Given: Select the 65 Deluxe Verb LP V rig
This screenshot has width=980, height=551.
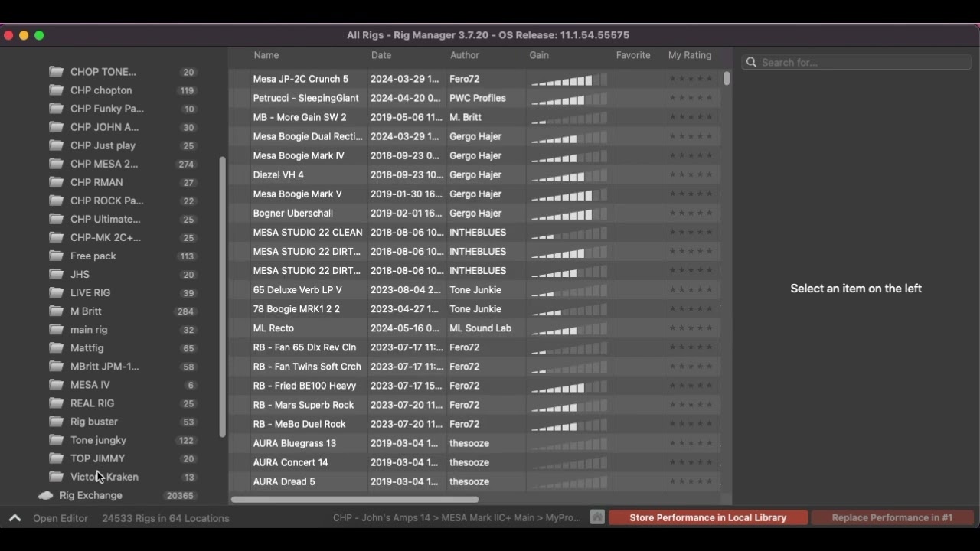Looking at the screenshot, I should pos(298,290).
